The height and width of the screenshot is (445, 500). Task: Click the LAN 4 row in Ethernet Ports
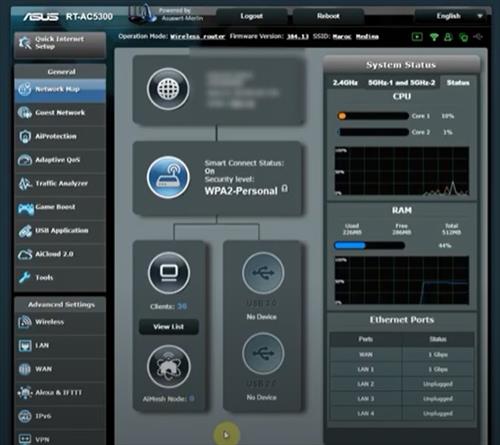pos(402,413)
